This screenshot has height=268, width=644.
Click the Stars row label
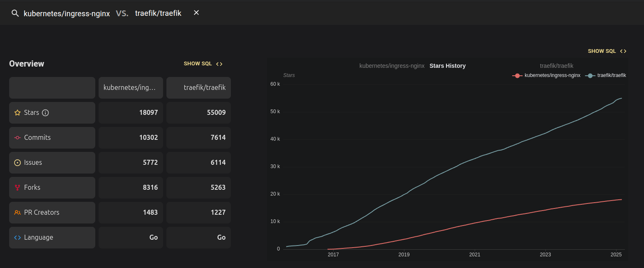pyautogui.click(x=32, y=113)
